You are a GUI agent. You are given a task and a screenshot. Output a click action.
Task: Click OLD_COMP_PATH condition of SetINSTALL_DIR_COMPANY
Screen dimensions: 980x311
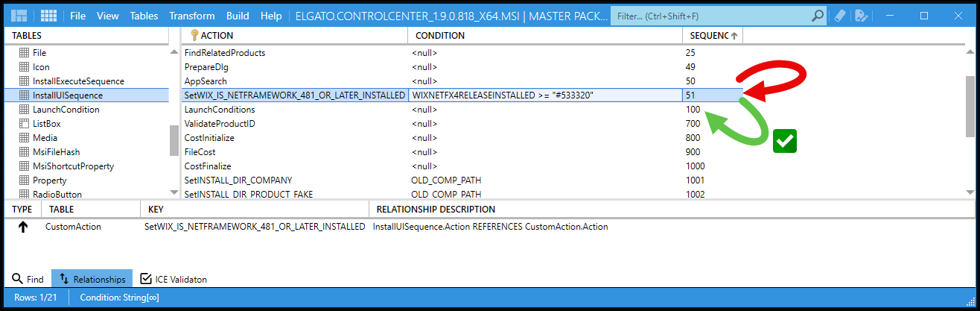(545, 180)
